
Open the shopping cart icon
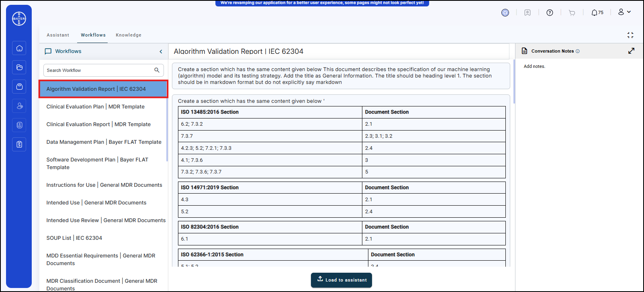pos(572,13)
